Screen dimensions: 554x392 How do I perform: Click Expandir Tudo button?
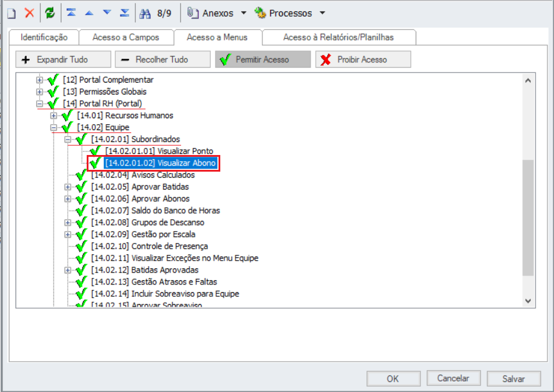pyautogui.click(x=64, y=59)
